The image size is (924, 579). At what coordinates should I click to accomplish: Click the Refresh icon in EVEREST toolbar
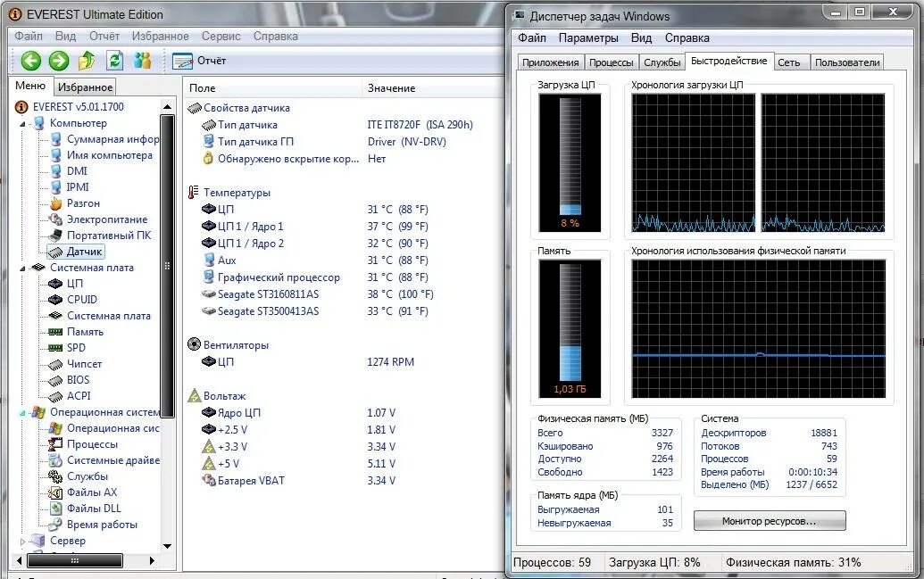(114, 60)
